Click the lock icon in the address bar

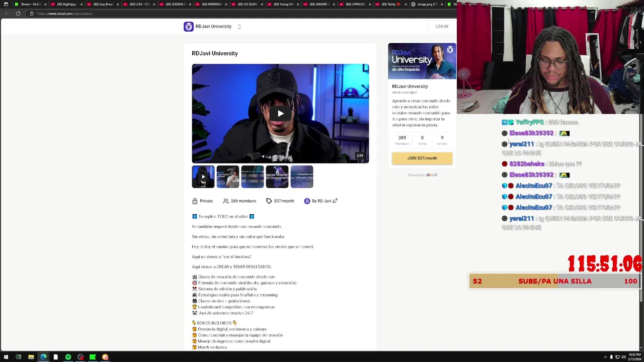pos(31,14)
